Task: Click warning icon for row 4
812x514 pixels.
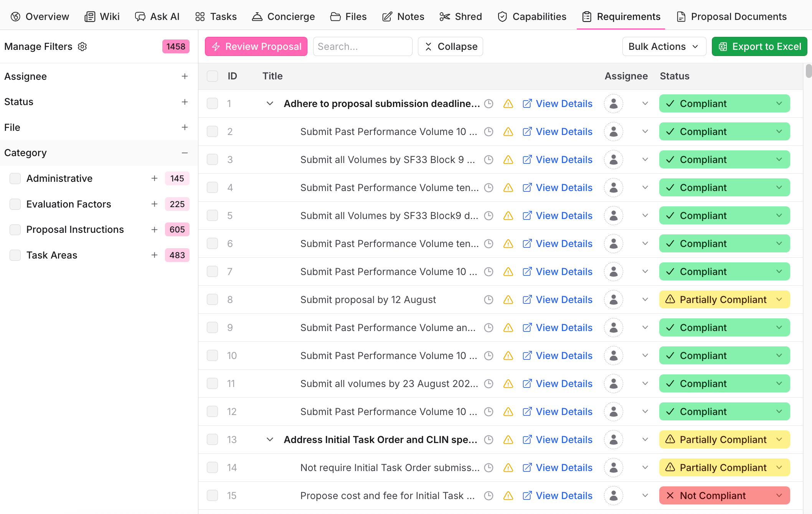Action: [x=508, y=188]
